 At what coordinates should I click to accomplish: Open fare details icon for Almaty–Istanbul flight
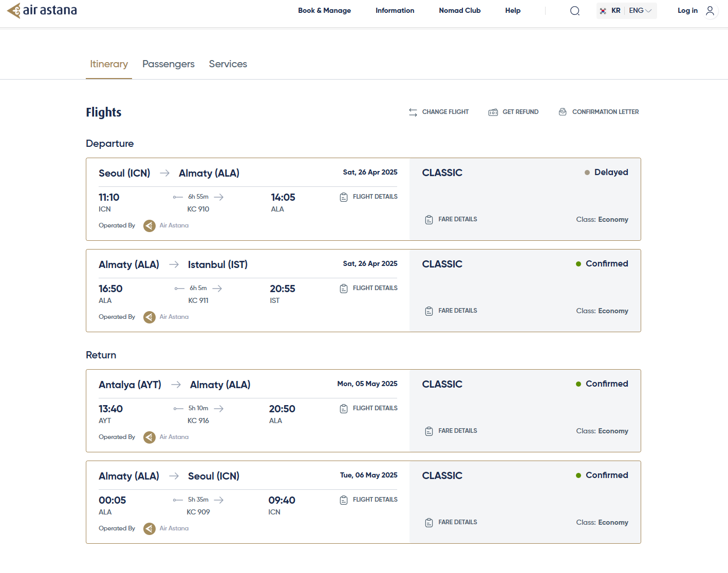(x=429, y=311)
